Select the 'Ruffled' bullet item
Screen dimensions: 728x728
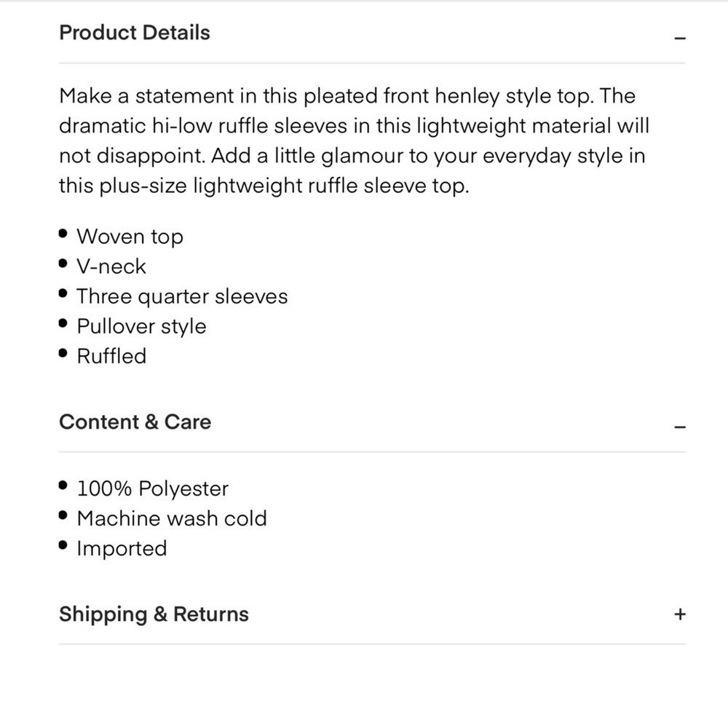(111, 356)
